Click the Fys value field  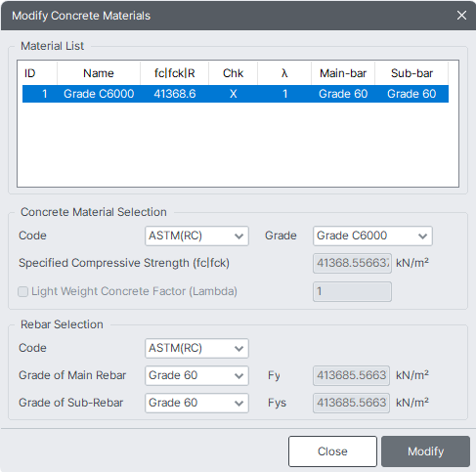click(351, 403)
